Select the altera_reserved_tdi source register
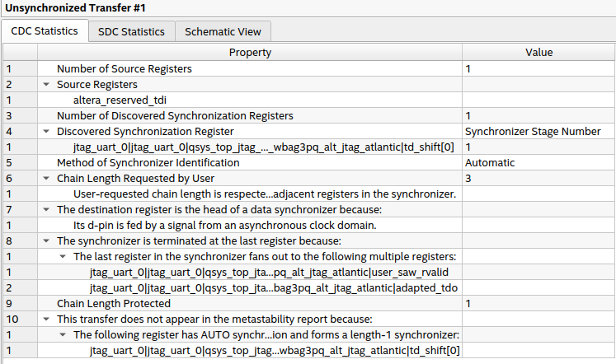Image resolution: width=616 pixels, height=364 pixels. [120, 100]
